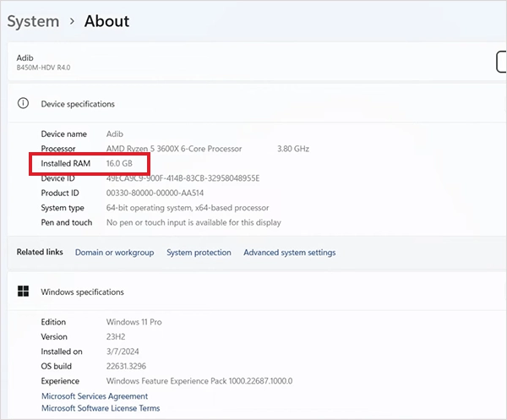Click the Device ID label
This screenshot has height=420, width=507.
coord(57,178)
